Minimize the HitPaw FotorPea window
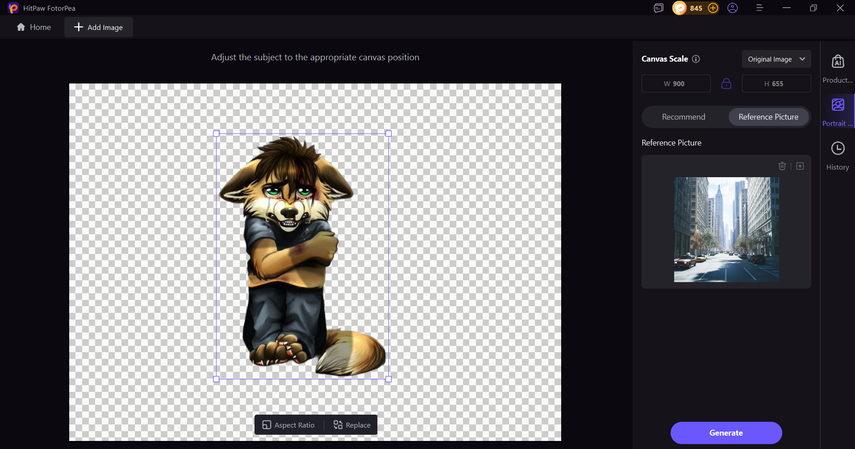This screenshot has width=855, height=449. tap(786, 8)
